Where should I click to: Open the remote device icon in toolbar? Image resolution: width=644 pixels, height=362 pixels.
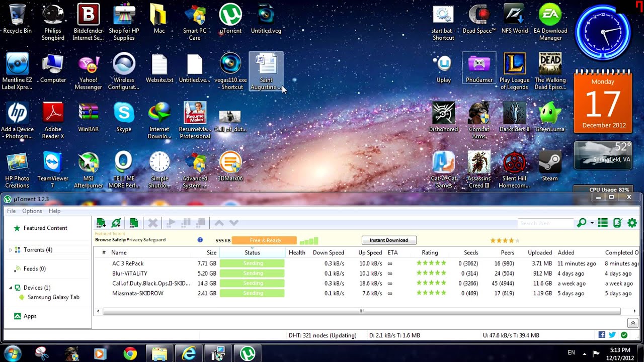617,223
